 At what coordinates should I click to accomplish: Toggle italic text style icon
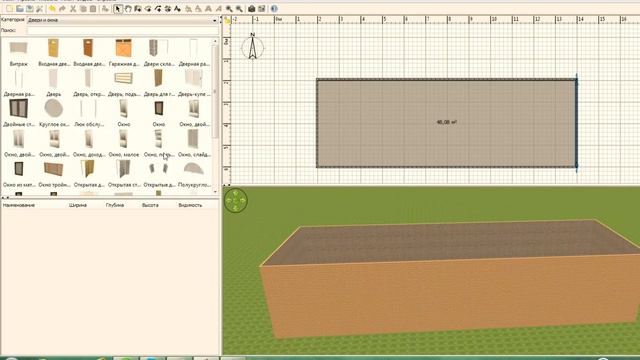(x=219, y=9)
